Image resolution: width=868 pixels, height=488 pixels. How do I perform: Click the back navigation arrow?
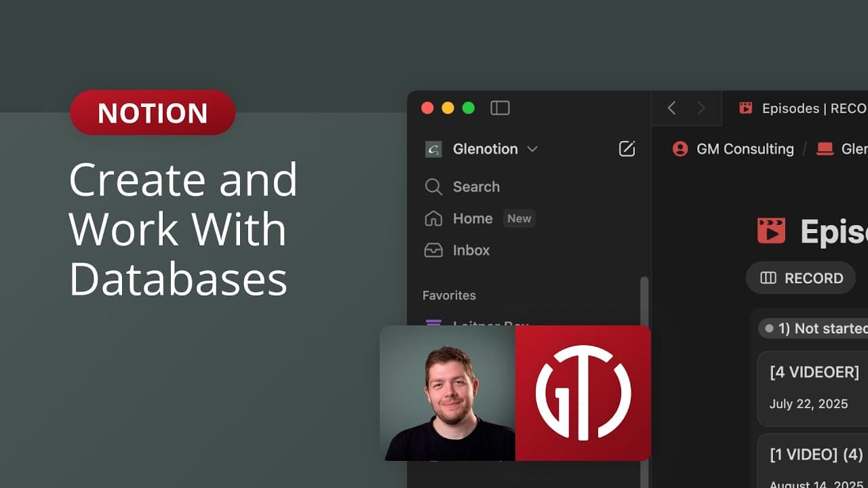[x=671, y=108]
